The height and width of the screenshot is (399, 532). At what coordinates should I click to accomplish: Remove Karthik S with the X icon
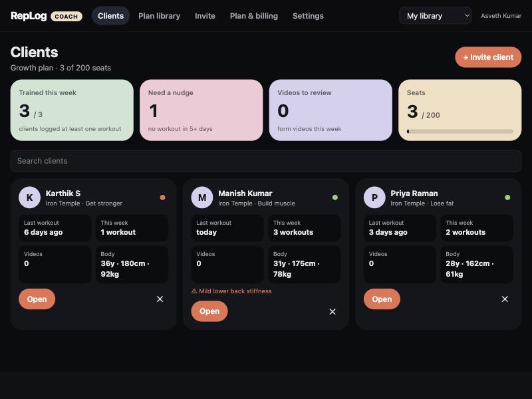pyautogui.click(x=160, y=299)
